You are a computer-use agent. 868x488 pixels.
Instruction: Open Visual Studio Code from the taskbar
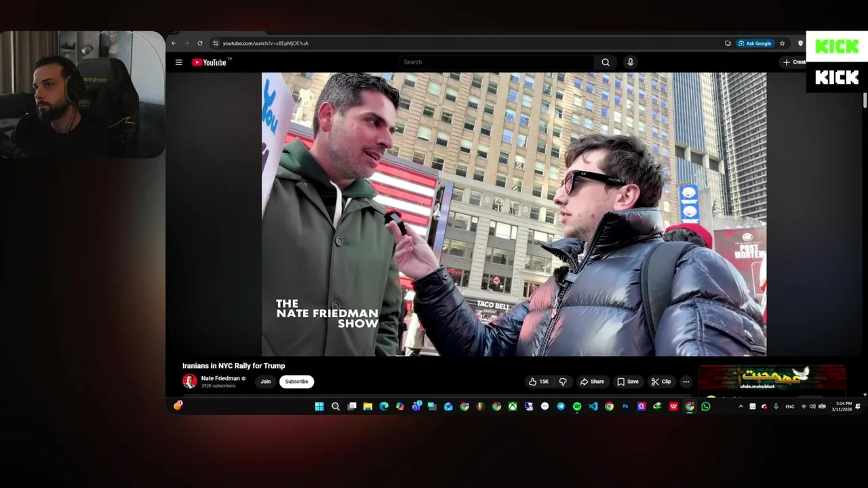pyautogui.click(x=593, y=407)
